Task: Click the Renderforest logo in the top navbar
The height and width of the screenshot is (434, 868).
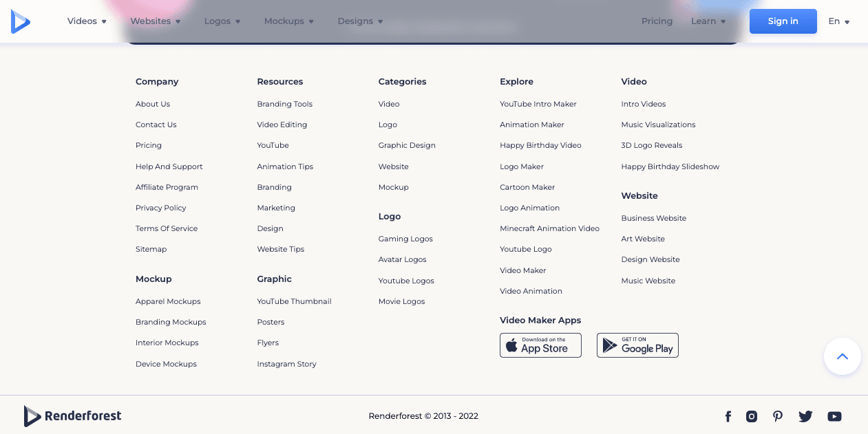Action: tap(21, 21)
